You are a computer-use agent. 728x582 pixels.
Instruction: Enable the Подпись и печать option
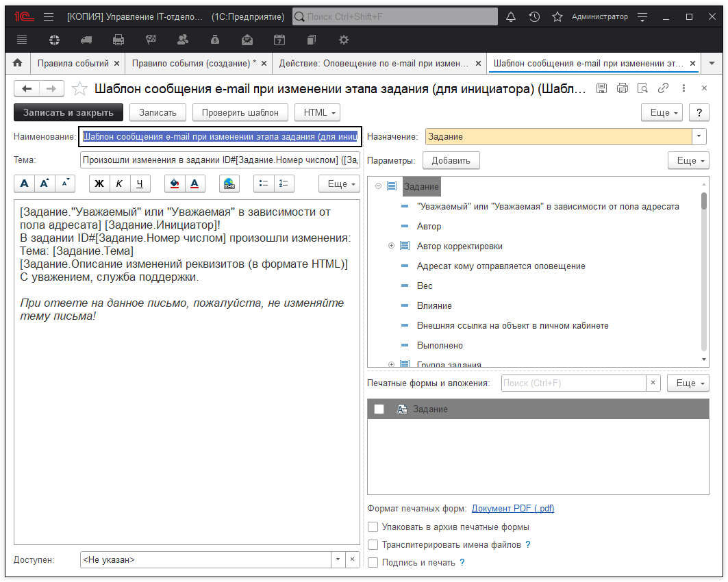pyautogui.click(x=373, y=562)
